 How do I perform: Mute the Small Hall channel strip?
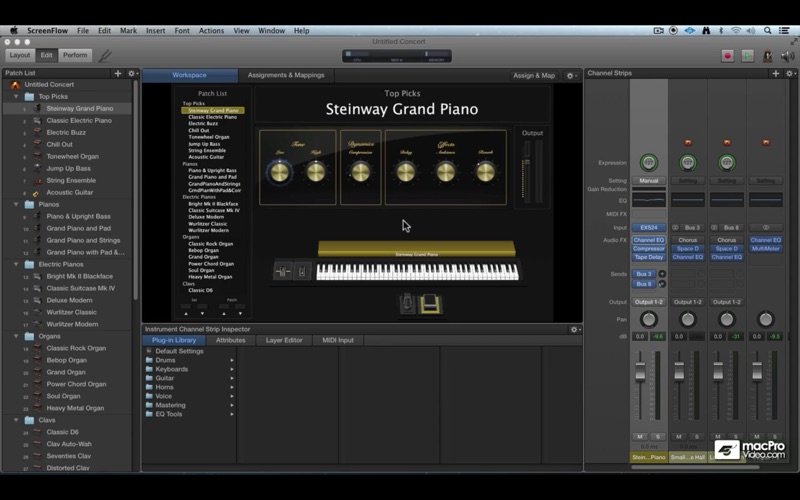click(x=679, y=437)
